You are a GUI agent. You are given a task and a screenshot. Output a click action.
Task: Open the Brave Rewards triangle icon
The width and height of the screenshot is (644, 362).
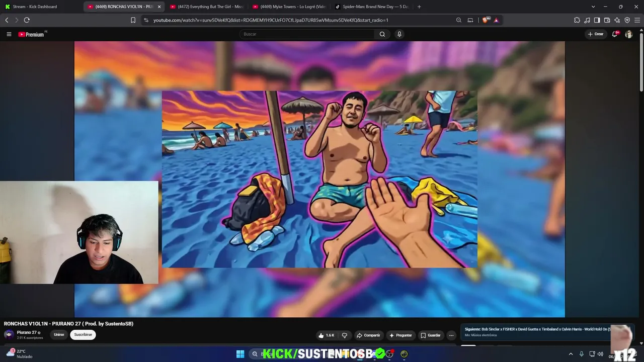[x=496, y=20]
